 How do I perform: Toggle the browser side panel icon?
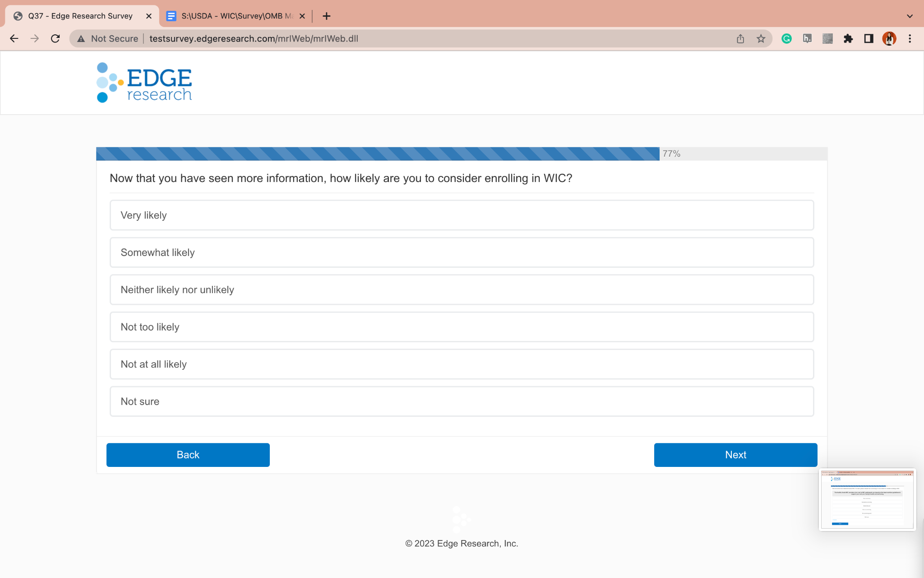pyautogui.click(x=869, y=39)
